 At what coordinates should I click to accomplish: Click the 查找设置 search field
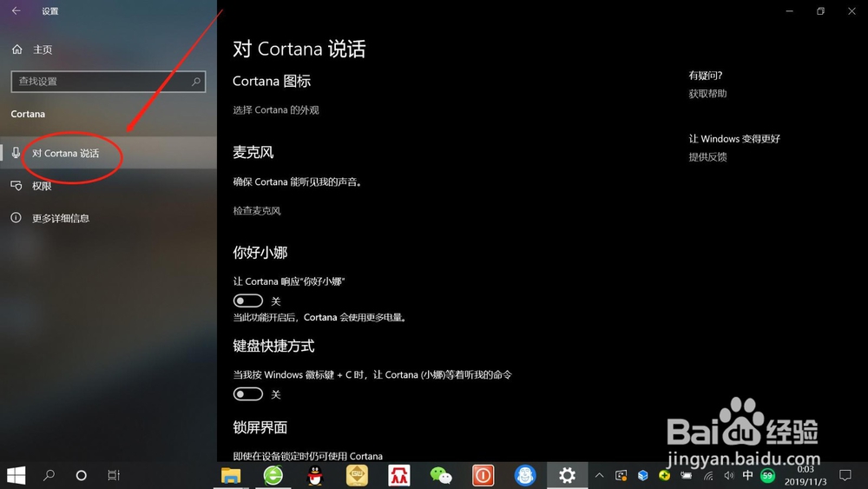click(108, 82)
